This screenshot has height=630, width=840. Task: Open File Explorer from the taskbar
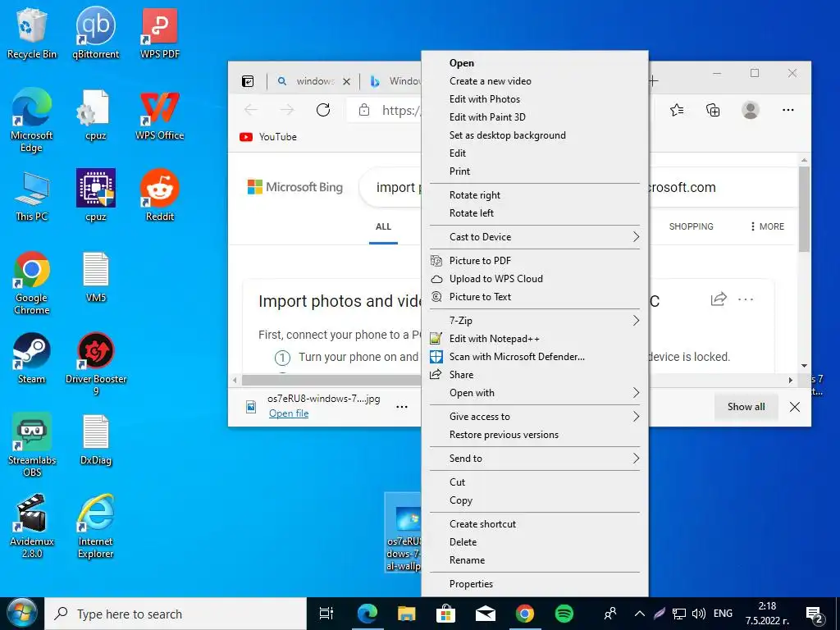(407, 614)
